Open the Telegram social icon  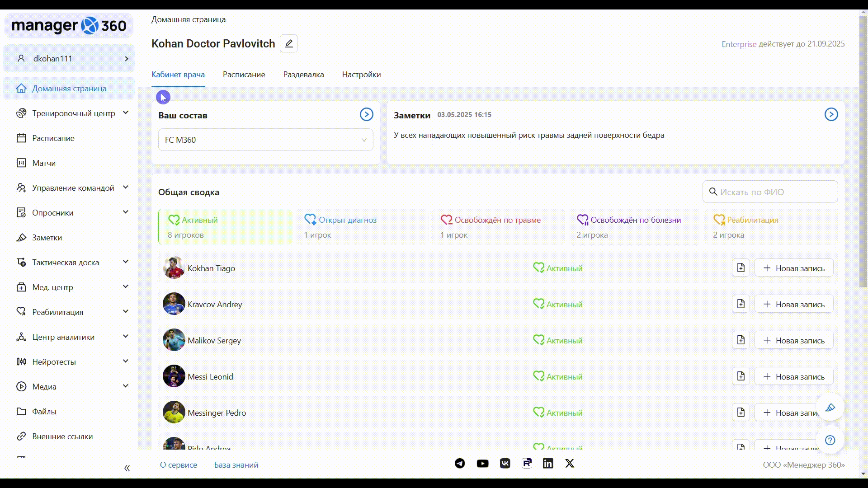click(460, 464)
